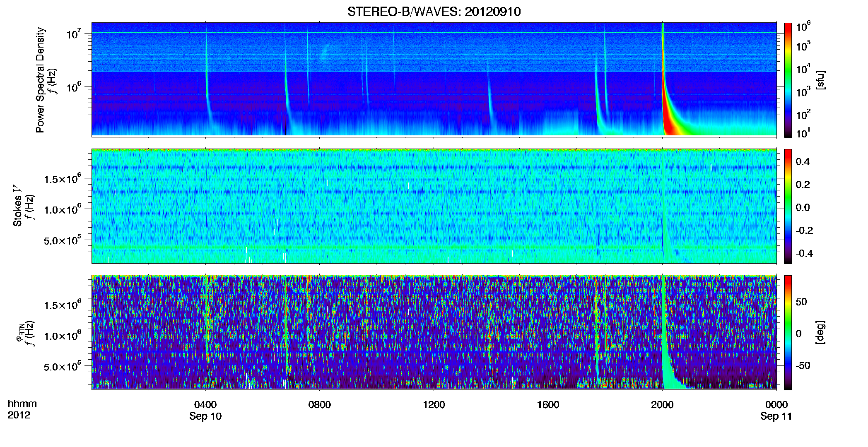Click the Sep 10 date label

pyautogui.click(x=205, y=416)
